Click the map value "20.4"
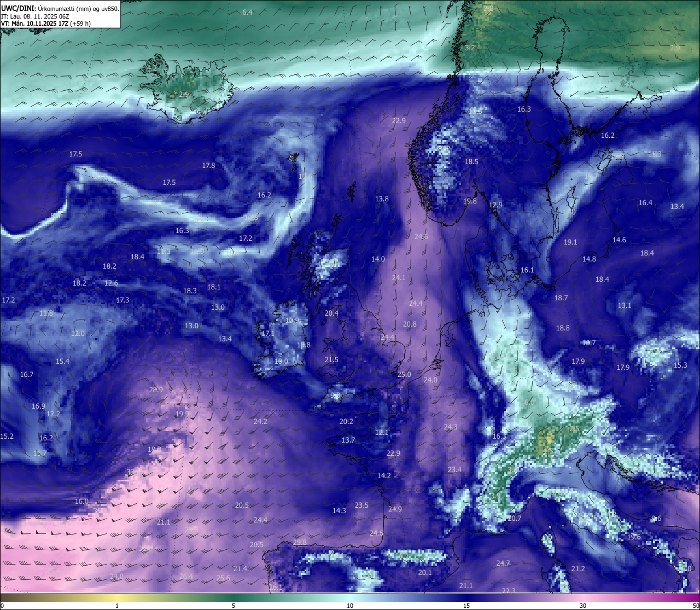This screenshot has width=700, height=610. tap(331, 313)
